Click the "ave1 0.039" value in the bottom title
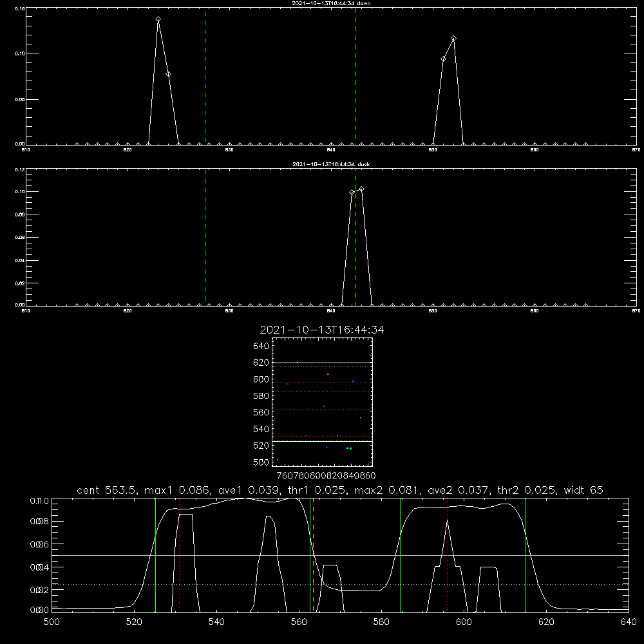Image resolution: width=644 pixels, height=644 pixels. pyautogui.click(x=249, y=490)
